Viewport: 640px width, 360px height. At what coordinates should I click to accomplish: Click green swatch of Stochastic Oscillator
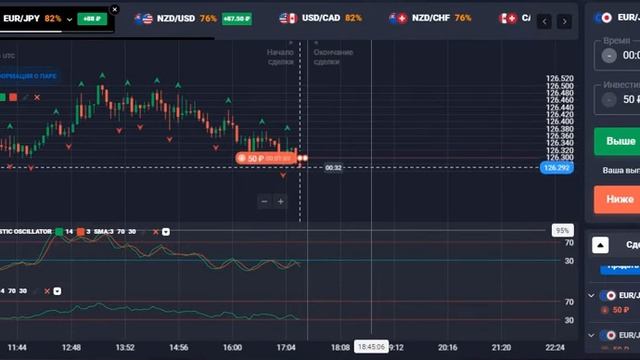pyautogui.click(x=59, y=232)
